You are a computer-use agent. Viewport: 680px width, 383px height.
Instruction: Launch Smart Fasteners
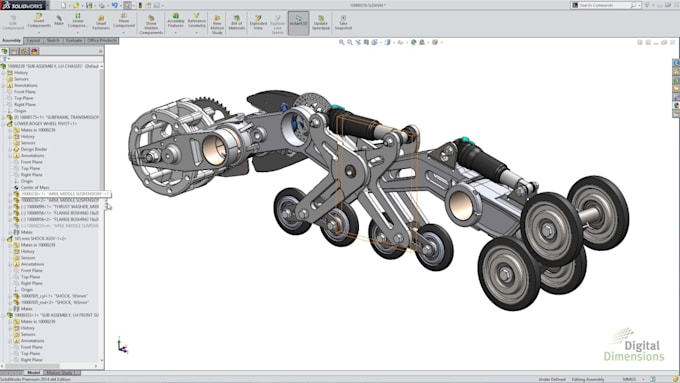click(x=101, y=23)
